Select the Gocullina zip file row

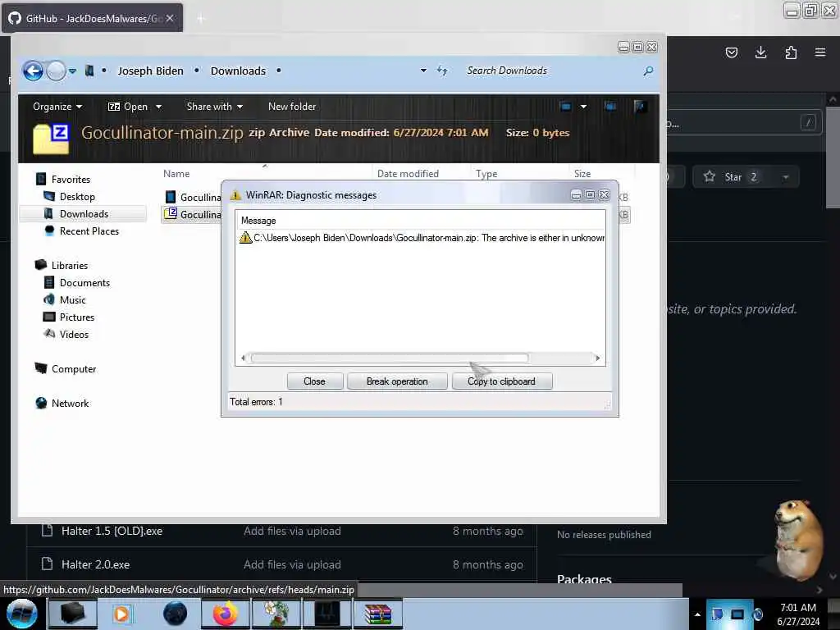(192, 214)
